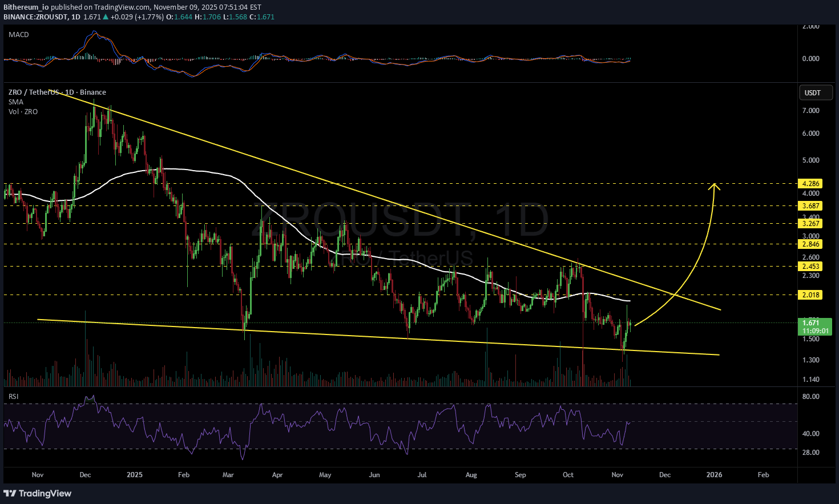The width and height of the screenshot is (839, 504).
Task: Click the 3.687 yellow price tag
Action: [x=810, y=206]
